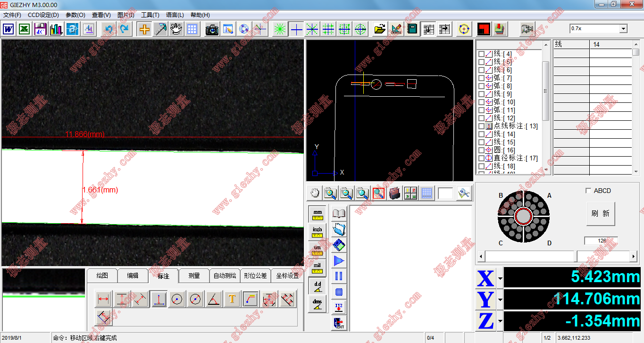Open the bar chart statistics icon

(57, 29)
